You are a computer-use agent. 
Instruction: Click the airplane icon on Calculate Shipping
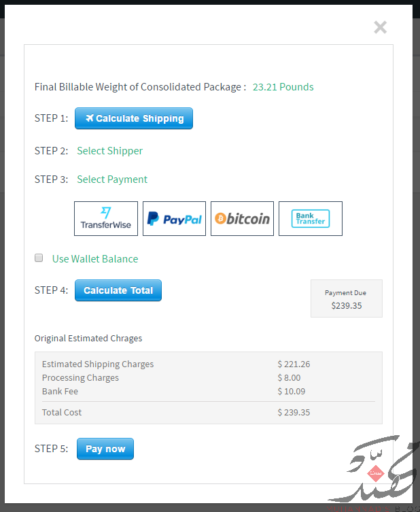click(90, 118)
